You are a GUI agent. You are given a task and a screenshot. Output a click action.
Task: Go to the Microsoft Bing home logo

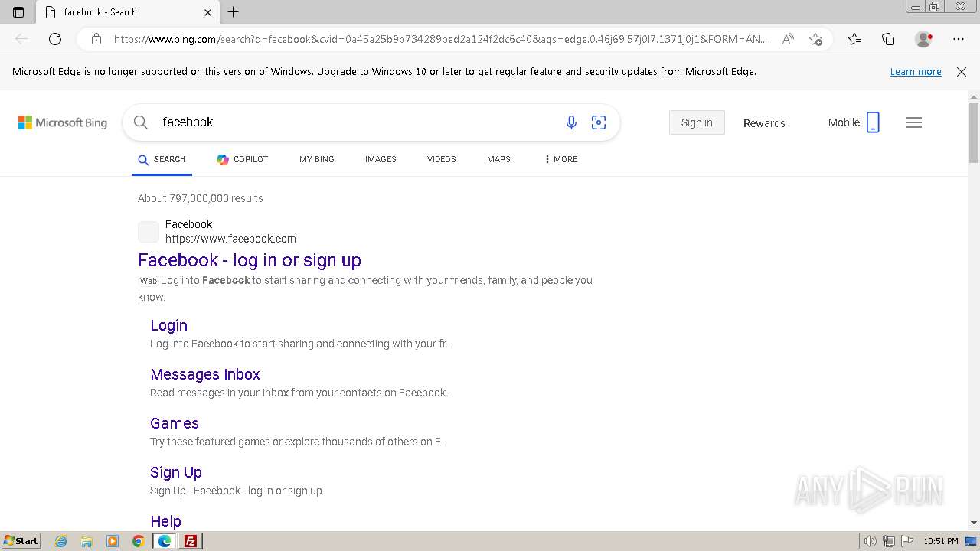[63, 122]
